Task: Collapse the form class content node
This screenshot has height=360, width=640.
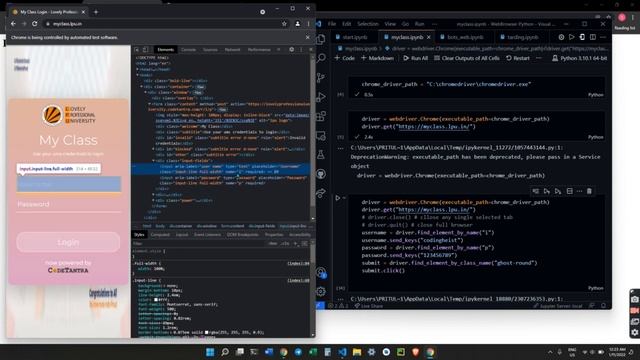Action: [x=149, y=104]
